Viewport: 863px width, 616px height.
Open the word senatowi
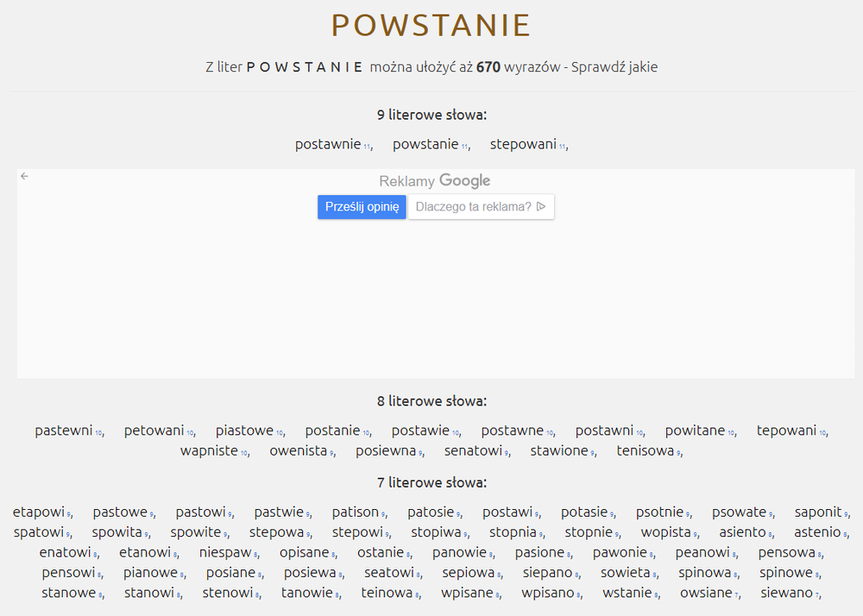pos(472,450)
